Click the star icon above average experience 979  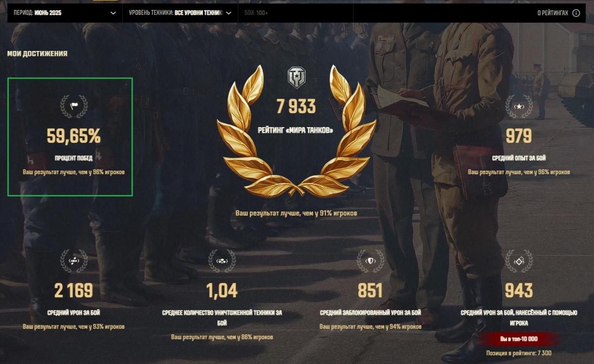(x=519, y=106)
